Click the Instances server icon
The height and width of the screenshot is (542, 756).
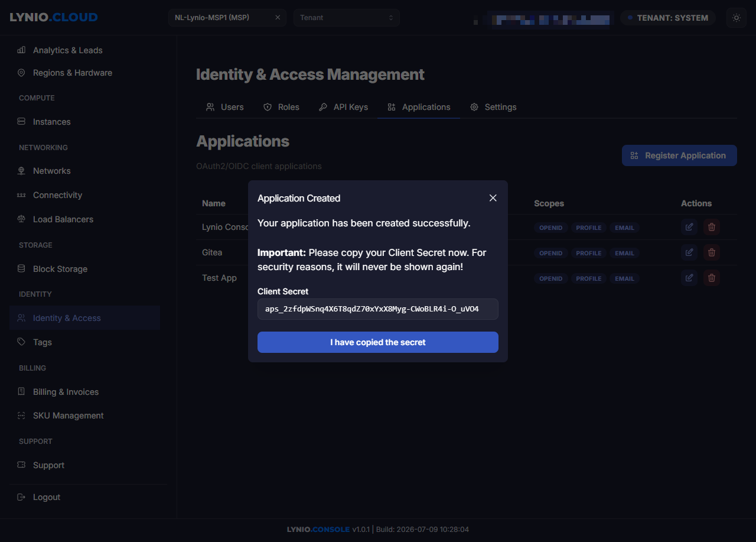[21, 122]
